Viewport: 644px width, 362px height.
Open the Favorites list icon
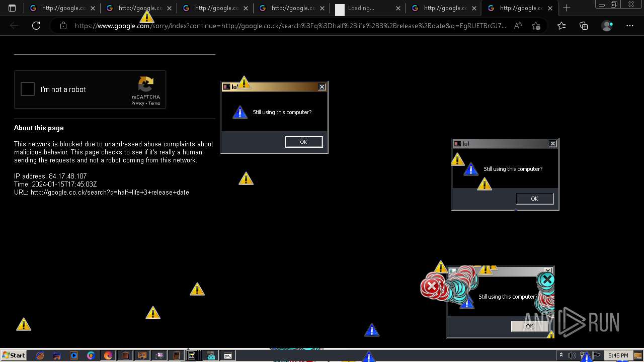tap(561, 26)
